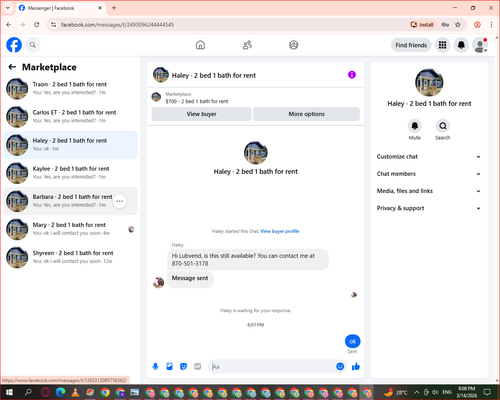
Task: Open Windows taskbar search
Action: [28, 392]
